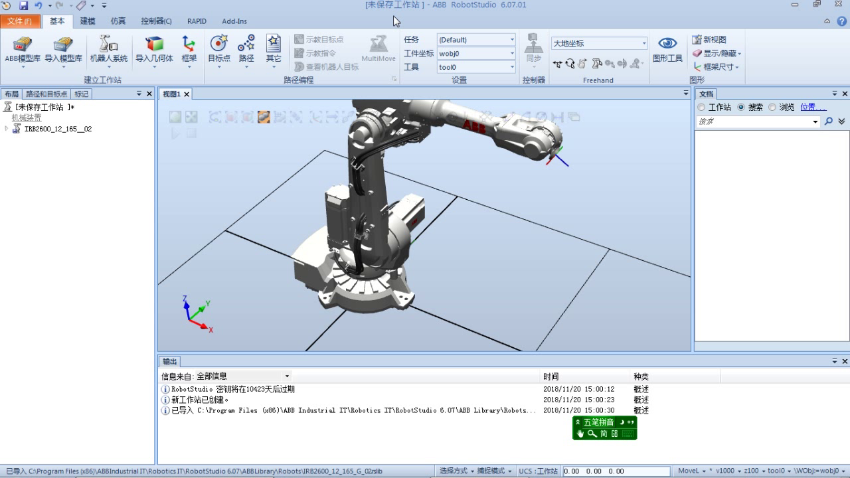
Task: Click the highlighted orange viewport toolbar icon
Action: [263, 117]
